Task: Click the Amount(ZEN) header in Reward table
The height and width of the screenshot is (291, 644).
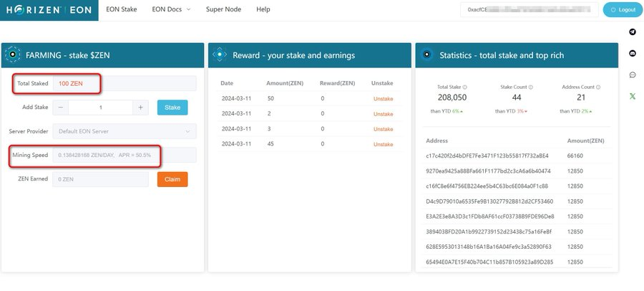Action: (285, 83)
